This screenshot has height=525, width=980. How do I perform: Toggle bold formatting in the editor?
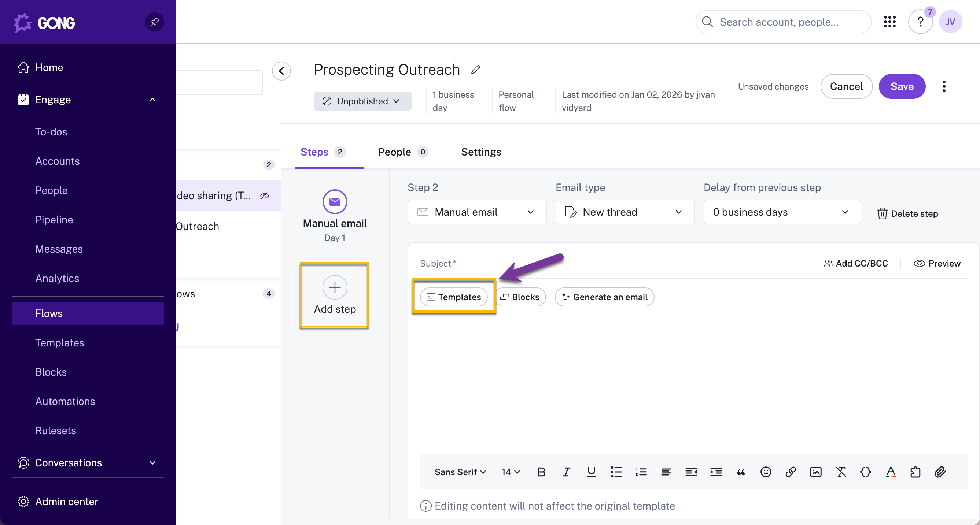(x=541, y=472)
